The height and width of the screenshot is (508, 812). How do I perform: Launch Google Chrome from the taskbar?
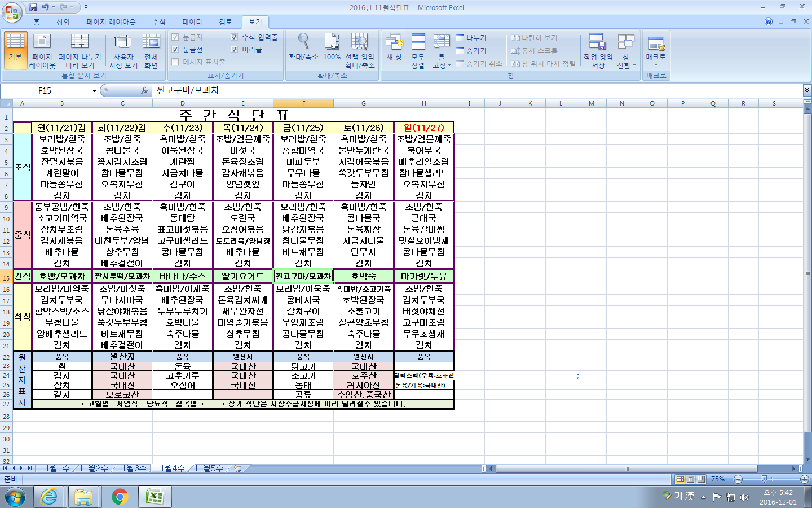point(120,497)
